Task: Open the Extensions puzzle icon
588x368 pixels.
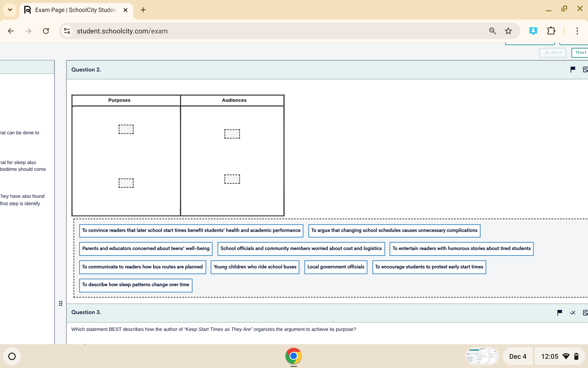Action: pyautogui.click(x=551, y=31)
